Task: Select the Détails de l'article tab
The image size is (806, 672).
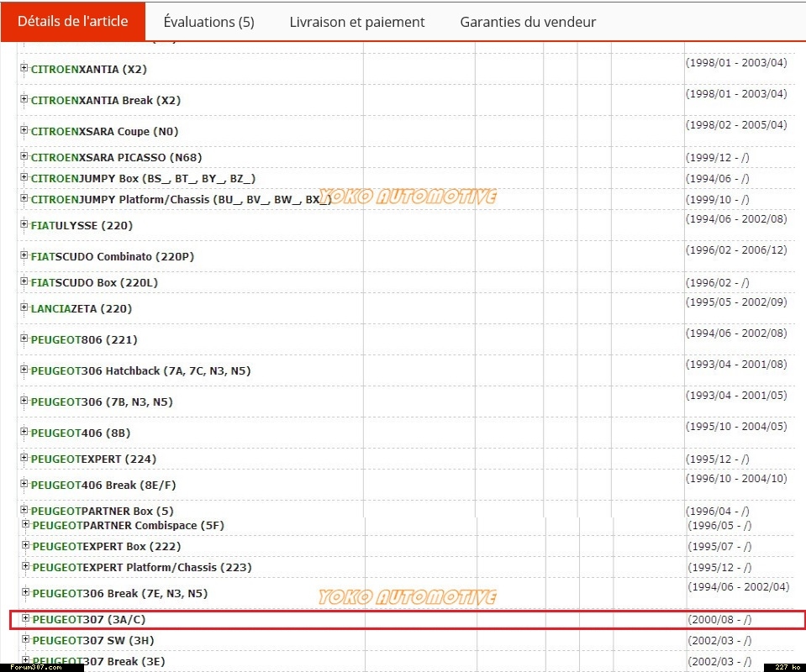Action: pyautogui.click(x=73, y=21)
